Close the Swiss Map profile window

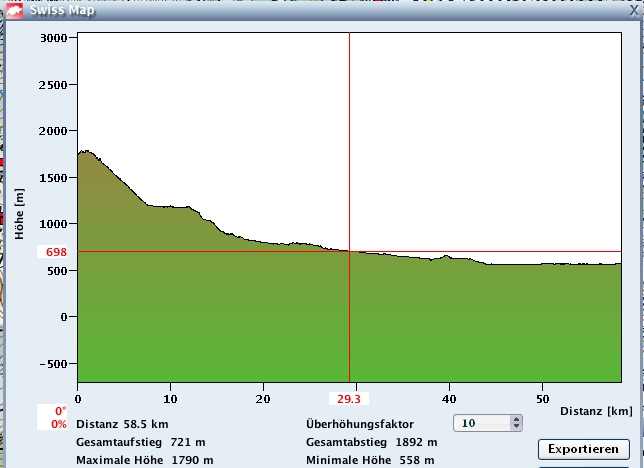click(633, 11)
